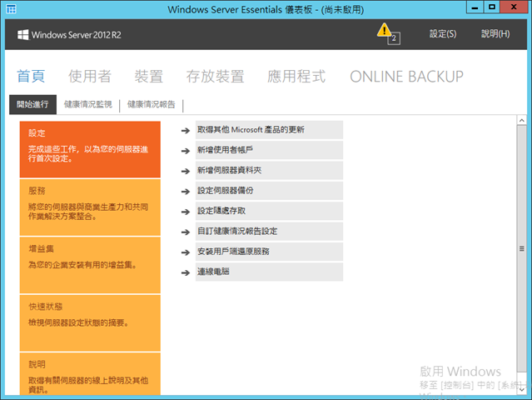
Task: Open the yellow warning alerts icon
Action: [384, 30]
